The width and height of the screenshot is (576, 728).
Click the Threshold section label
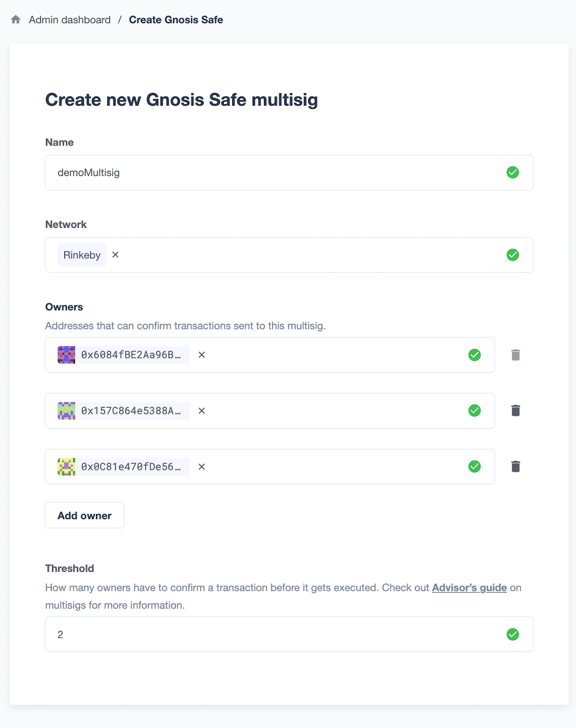tap(70, 569)
